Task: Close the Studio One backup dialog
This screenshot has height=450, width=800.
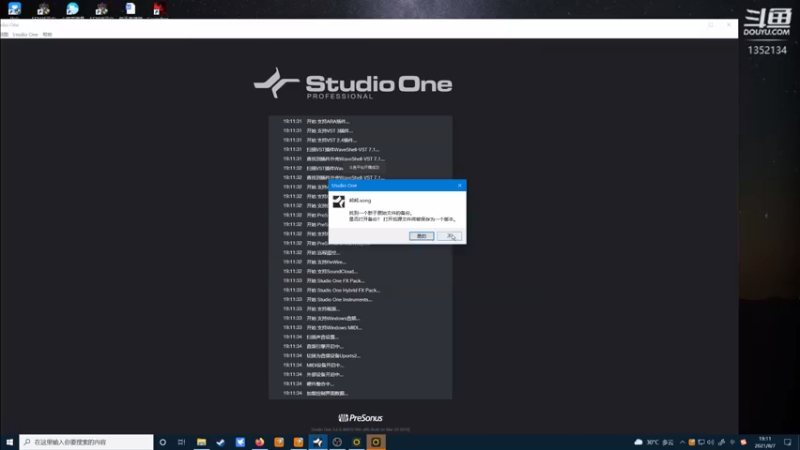Action: coord(460,185)
